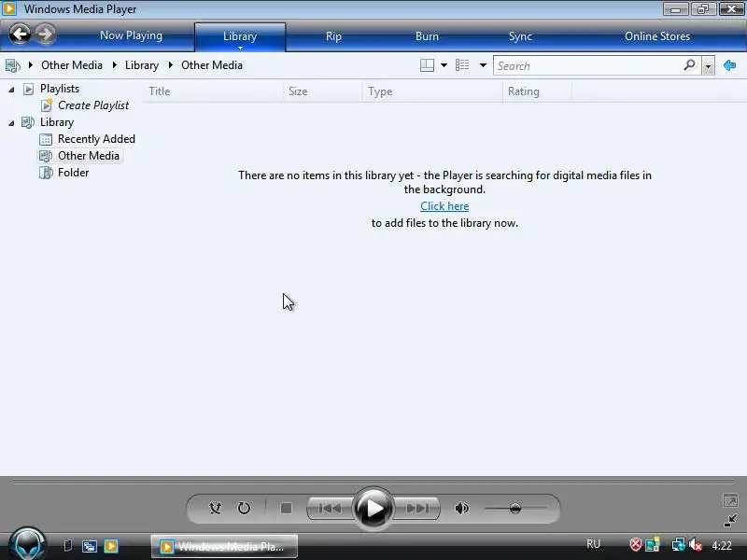The height and width of the screenshot is (560, 747).
Task: Select Create Playlist in the tree
Action: 93,105
